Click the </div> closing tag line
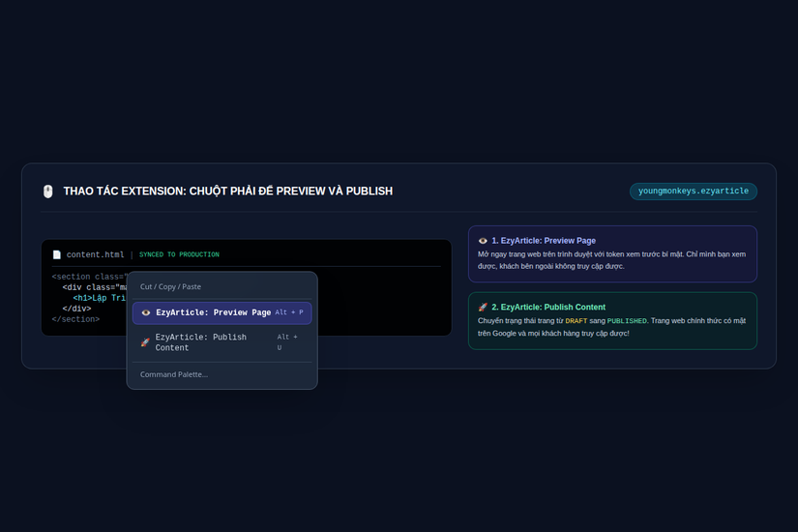The image size is (798, 532). pyautogui.click(x=76, y=309)
